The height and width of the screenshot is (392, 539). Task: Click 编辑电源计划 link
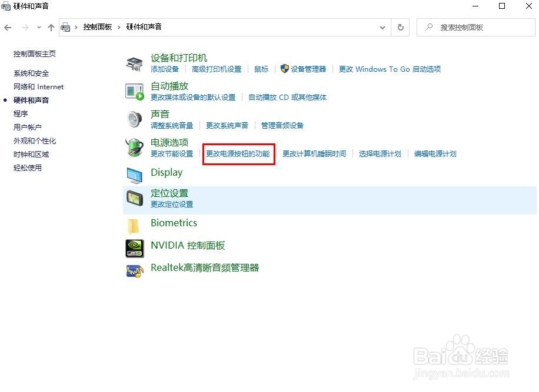[435, 154]
